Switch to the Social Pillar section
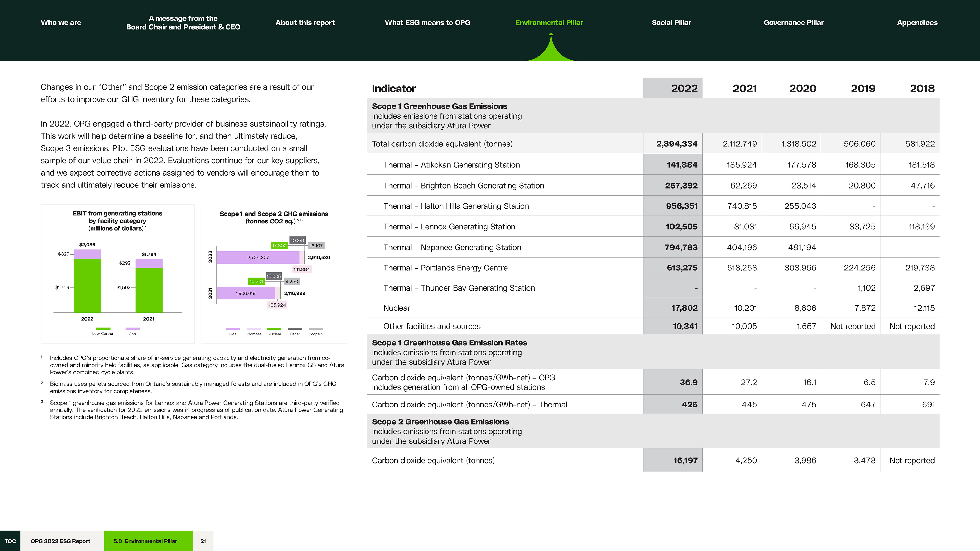980x551 pixels. point(671,23)
